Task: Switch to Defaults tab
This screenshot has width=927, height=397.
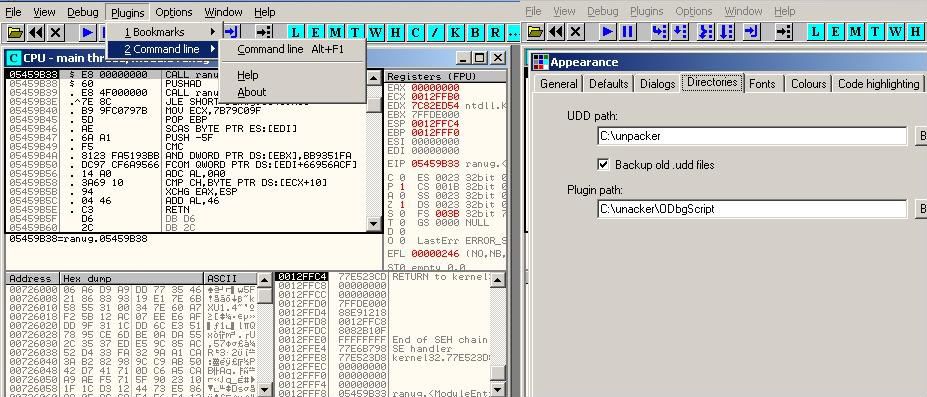Action: pyautogui.click(x=608, y=84)
